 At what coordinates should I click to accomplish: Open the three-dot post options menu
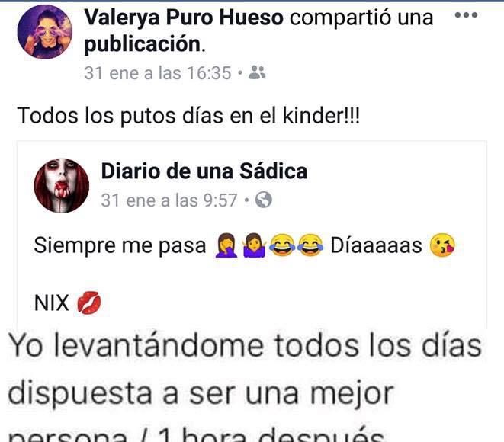pyautogui.click(x=466, y=14)
